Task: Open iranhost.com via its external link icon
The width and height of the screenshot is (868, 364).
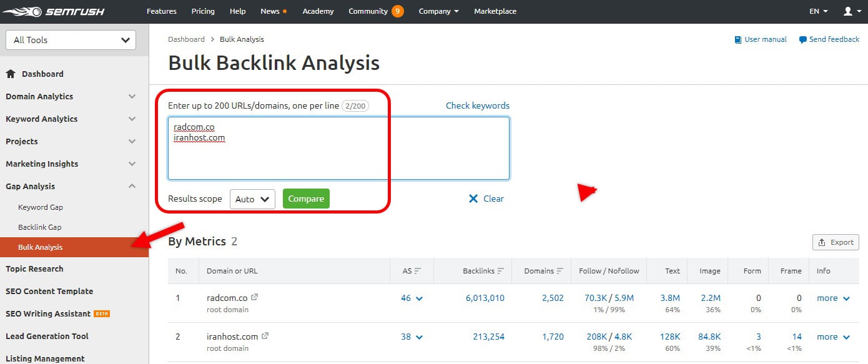Action: (265, 335)
